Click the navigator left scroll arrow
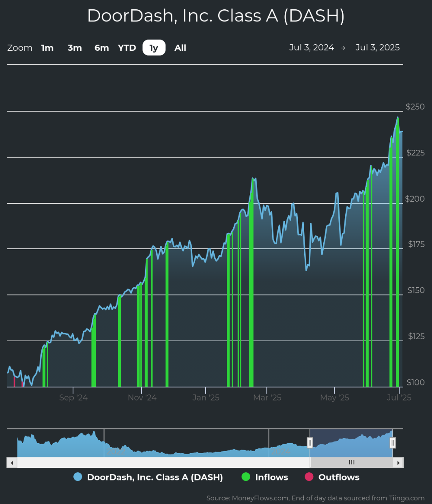This screenshot has width=432, height=504. 12,463
